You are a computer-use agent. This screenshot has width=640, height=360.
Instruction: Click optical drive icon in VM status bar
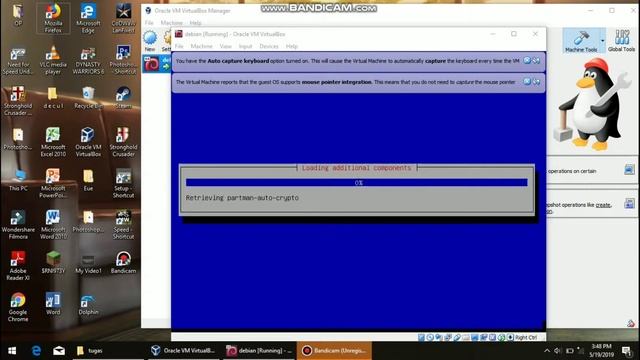(x=430, y=337)
